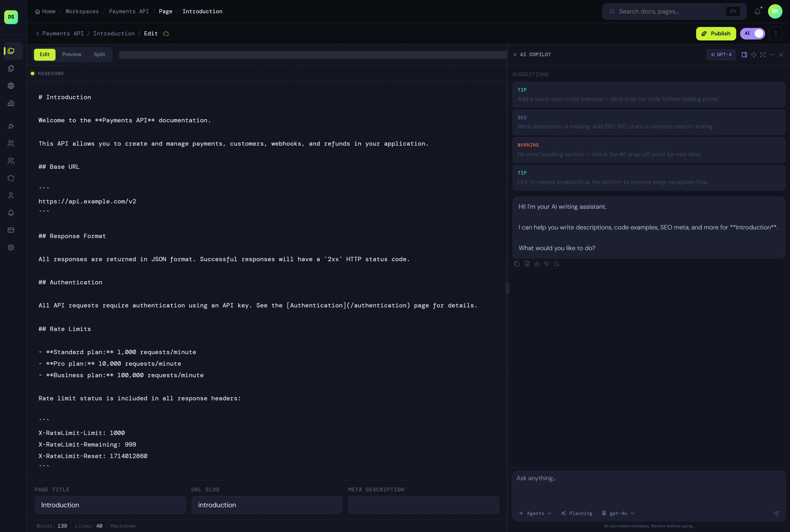Give a thumbs down to the AI response
Image resolution: width=790 pixels, height=532 pixels.
[546, 264]
